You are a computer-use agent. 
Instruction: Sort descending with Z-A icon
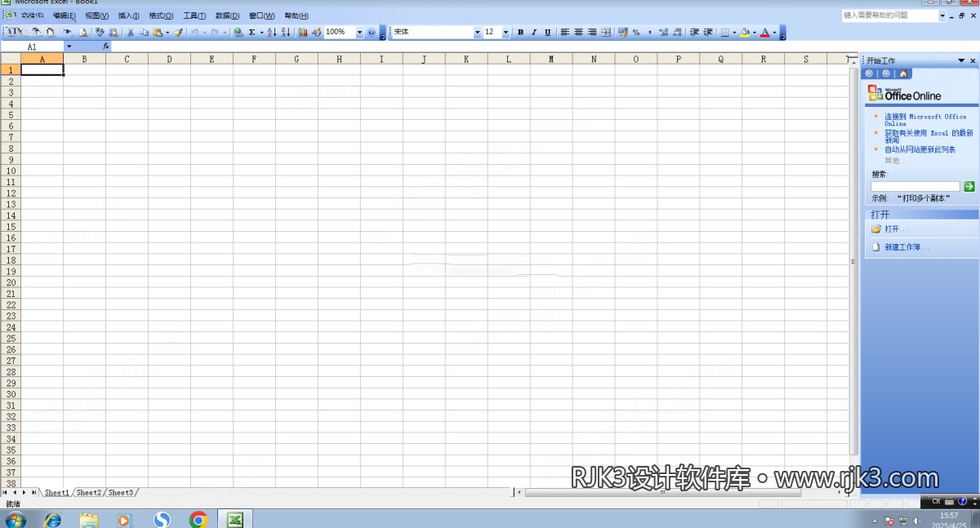click(x=286, y=33)
